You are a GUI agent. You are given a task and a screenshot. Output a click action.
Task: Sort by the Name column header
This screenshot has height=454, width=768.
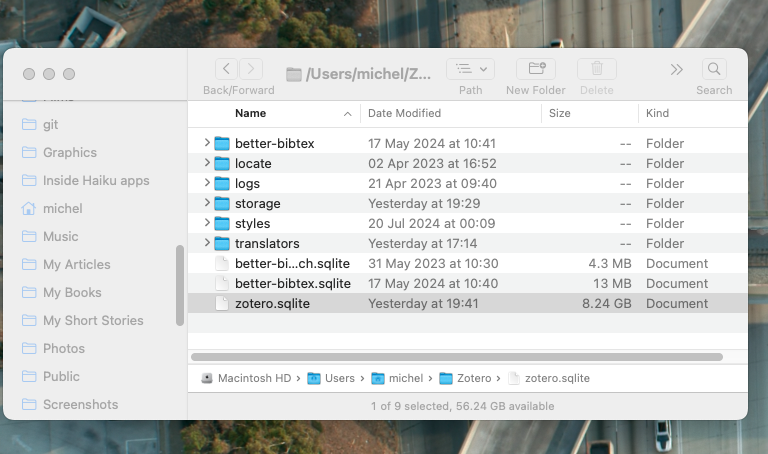coord(250,113)
